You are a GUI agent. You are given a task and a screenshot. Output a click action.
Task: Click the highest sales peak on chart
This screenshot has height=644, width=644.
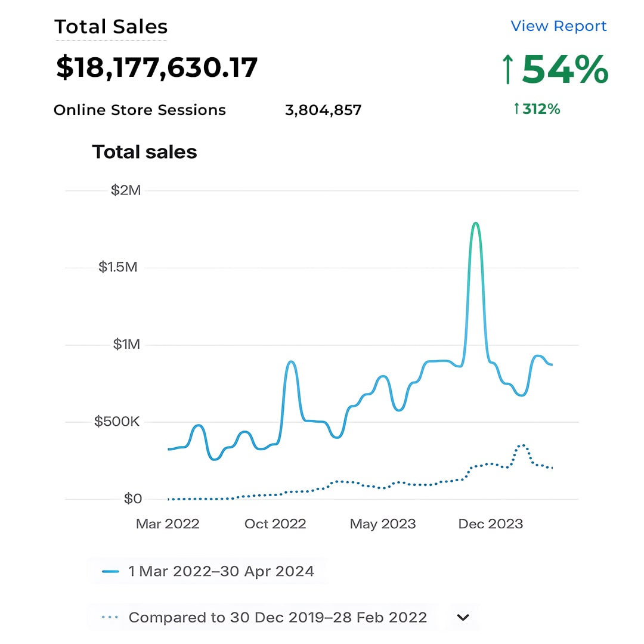(475, 224)
